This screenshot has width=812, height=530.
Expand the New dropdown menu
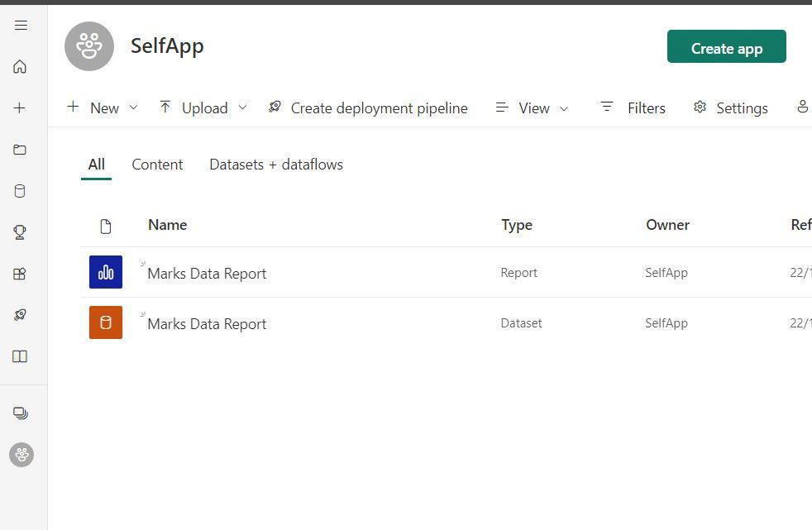[x=103, y=108]
